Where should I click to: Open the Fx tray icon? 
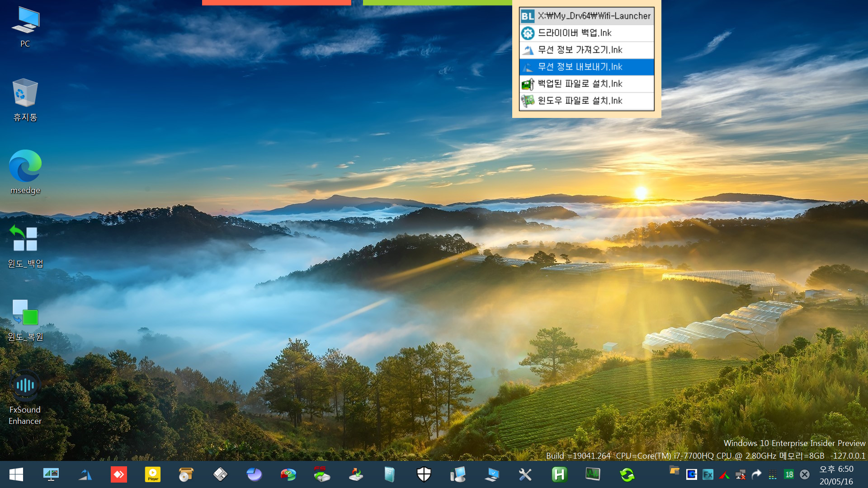(x=708, y=474)
